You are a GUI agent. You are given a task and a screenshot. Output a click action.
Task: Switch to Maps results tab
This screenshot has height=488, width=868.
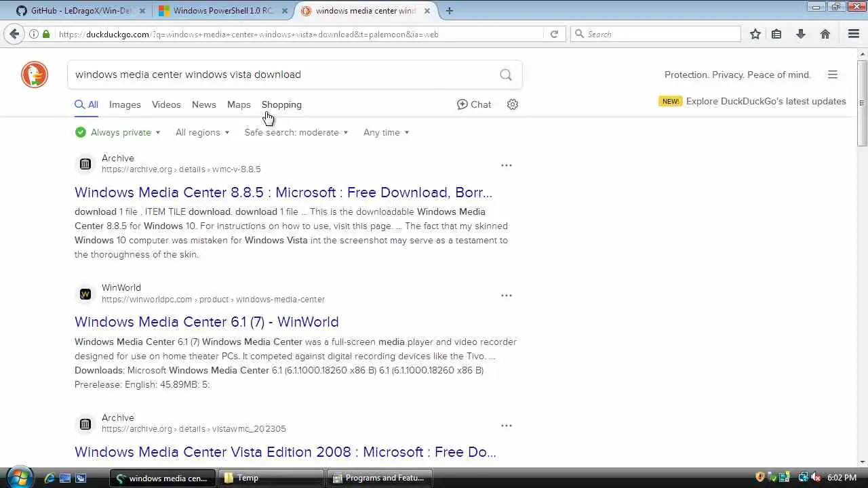click(239, 104)
